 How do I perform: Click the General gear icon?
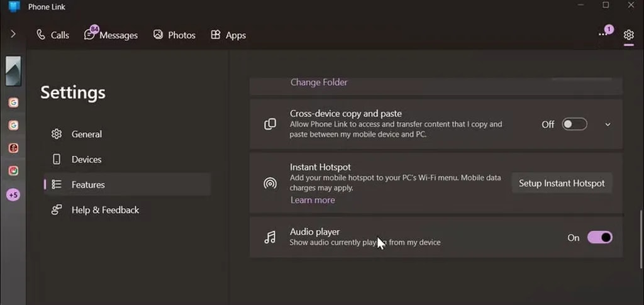(57, 134)
